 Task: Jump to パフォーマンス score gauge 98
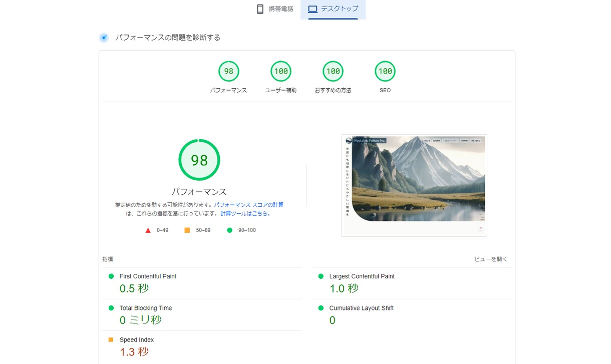point(228,71)
